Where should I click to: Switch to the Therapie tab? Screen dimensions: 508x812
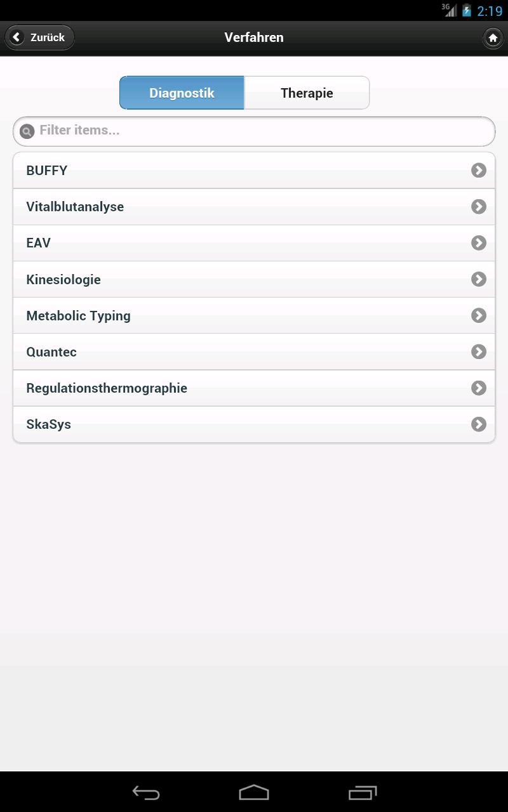307,93
